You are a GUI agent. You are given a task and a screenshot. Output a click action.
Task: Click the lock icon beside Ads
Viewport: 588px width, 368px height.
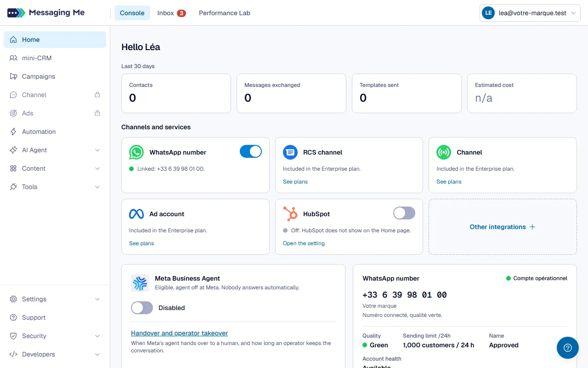[97, 113]
